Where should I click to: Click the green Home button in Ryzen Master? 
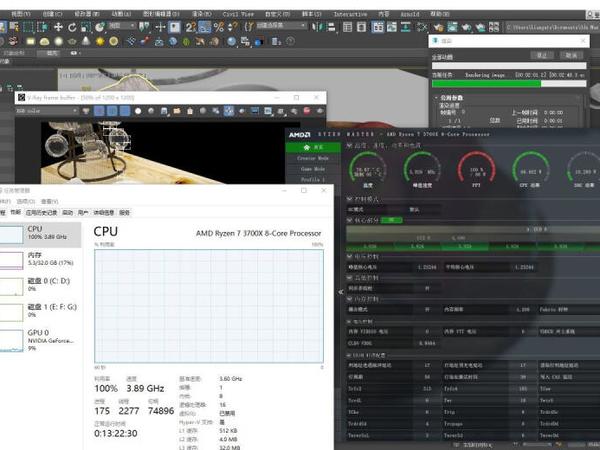point(313,147)
